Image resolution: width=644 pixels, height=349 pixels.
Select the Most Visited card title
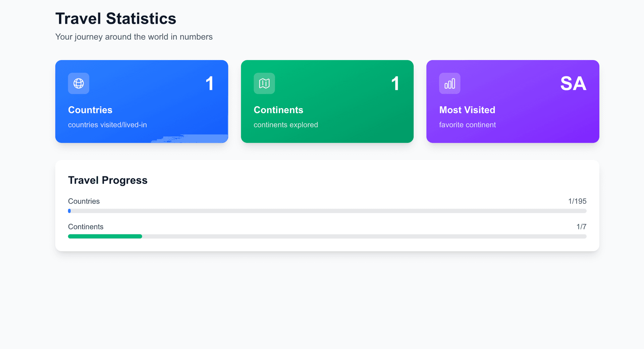tap(467, 110)
